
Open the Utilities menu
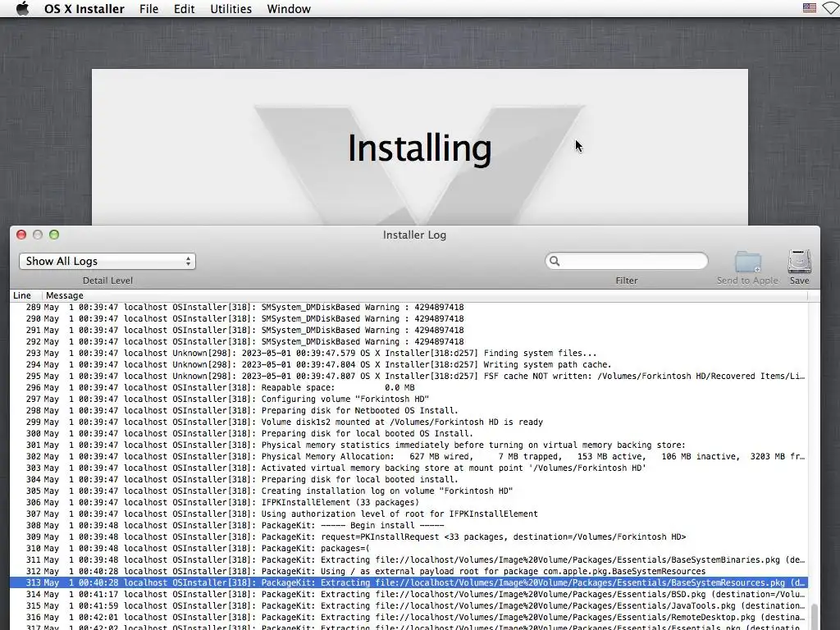(x=231, y=9)
